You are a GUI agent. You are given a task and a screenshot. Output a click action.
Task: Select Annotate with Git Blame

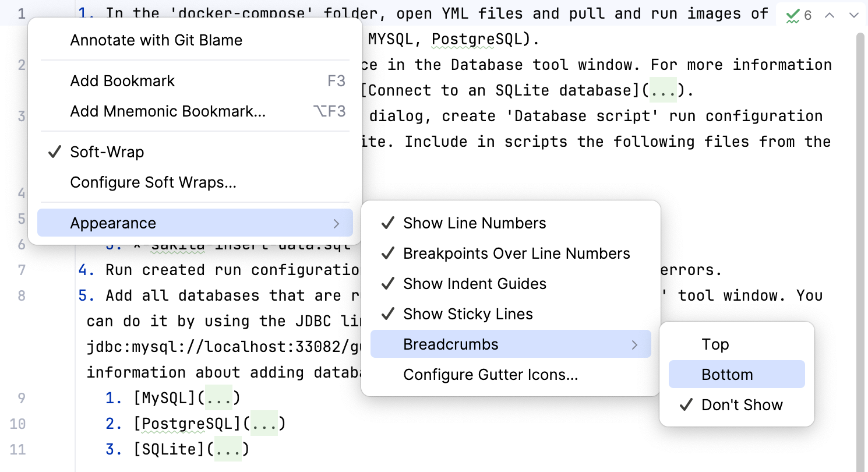point(156,40)
